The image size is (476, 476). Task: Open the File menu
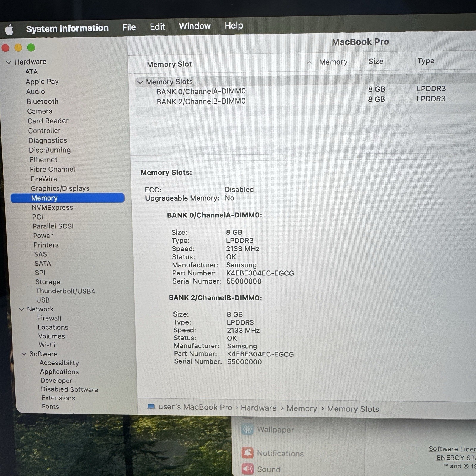[129, 27]
